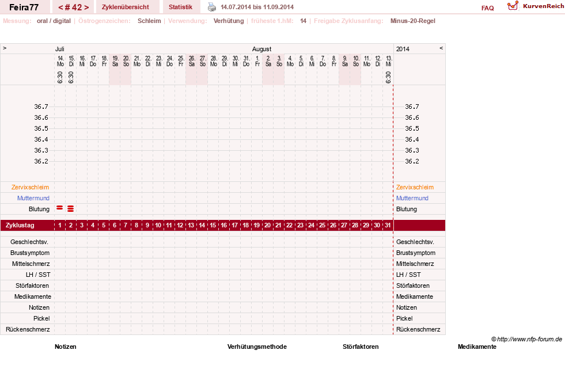The width and height of the screenshot is (565, 392).
Task: Click the August month label
Action: click(x=261, y=49)
